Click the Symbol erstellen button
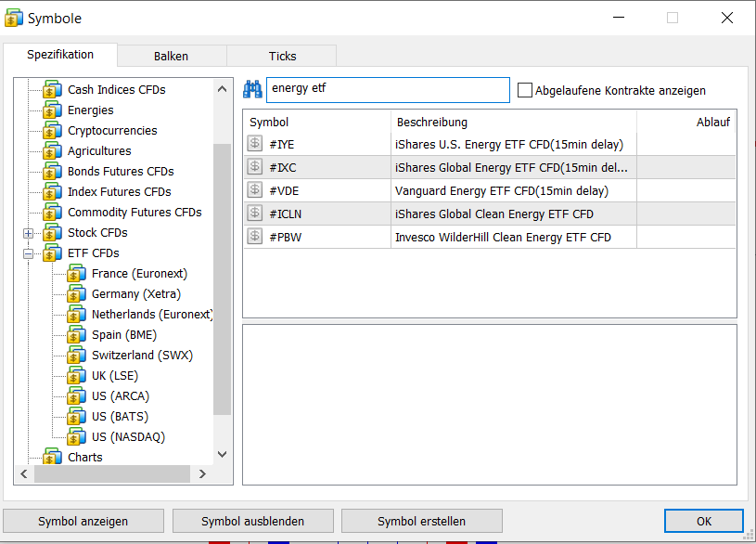Screen dimensions: 756x544 click(x=421, y=522)
